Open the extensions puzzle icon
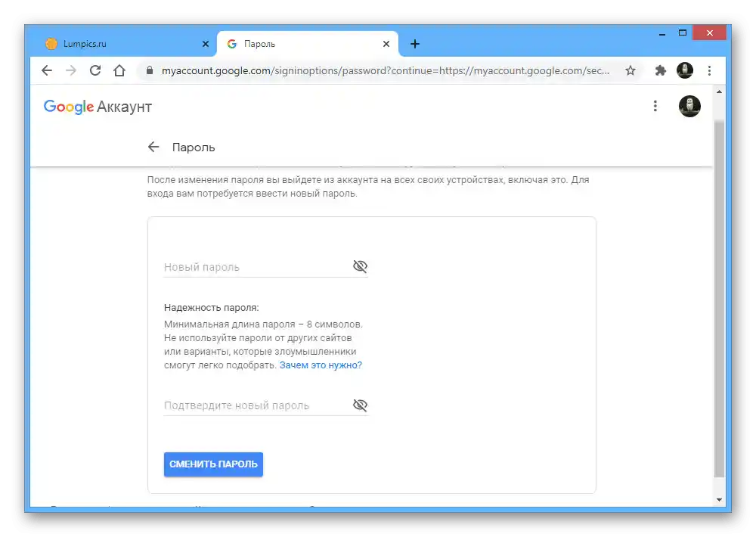Screen dimensions: 756x537 (661, 70)
